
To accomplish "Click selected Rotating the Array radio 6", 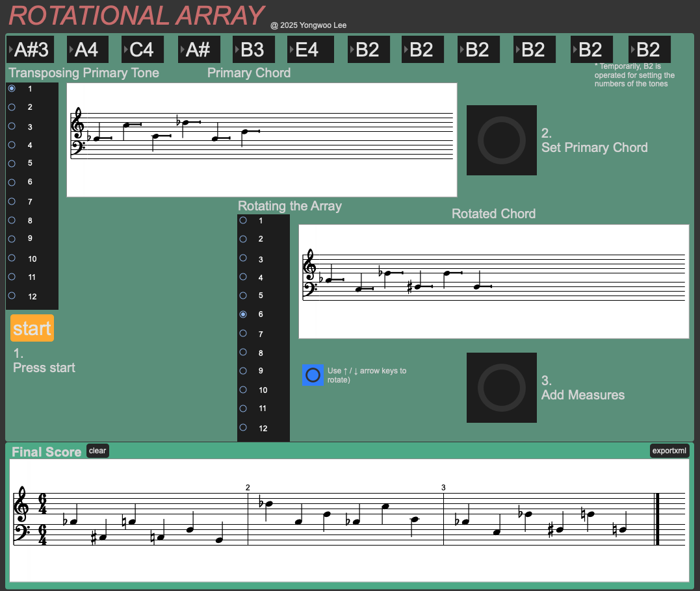I will pos(243,314).
